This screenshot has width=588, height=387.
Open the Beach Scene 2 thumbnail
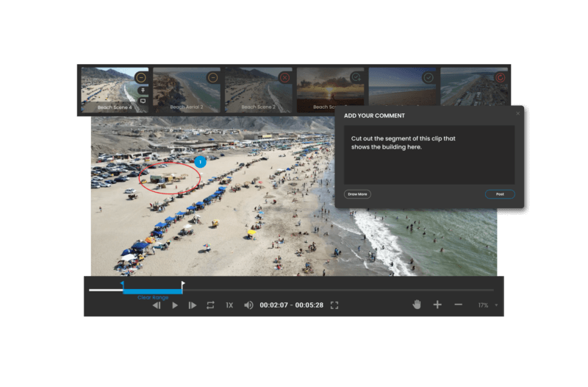pos(259,90)
